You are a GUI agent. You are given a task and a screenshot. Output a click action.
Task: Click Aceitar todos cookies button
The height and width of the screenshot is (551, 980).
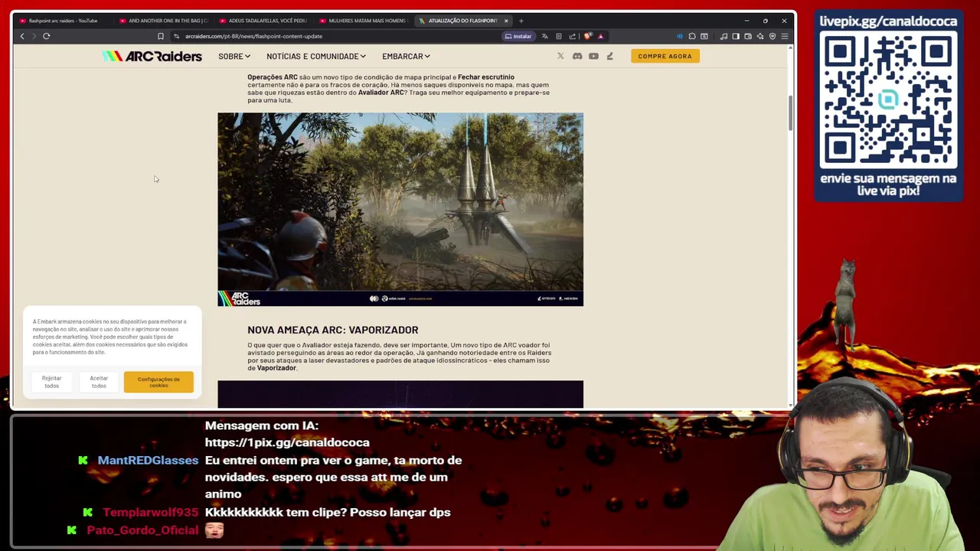click(x=99, y=382)
